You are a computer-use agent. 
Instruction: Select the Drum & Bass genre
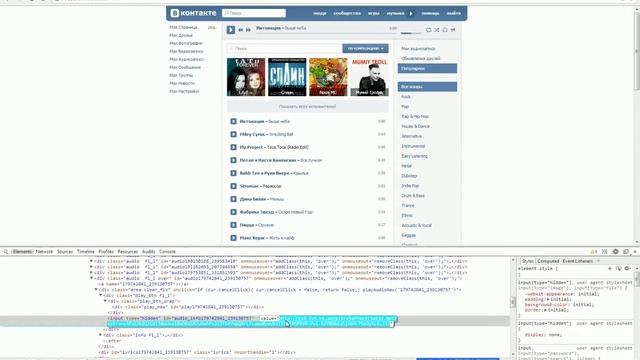[413, 196]
